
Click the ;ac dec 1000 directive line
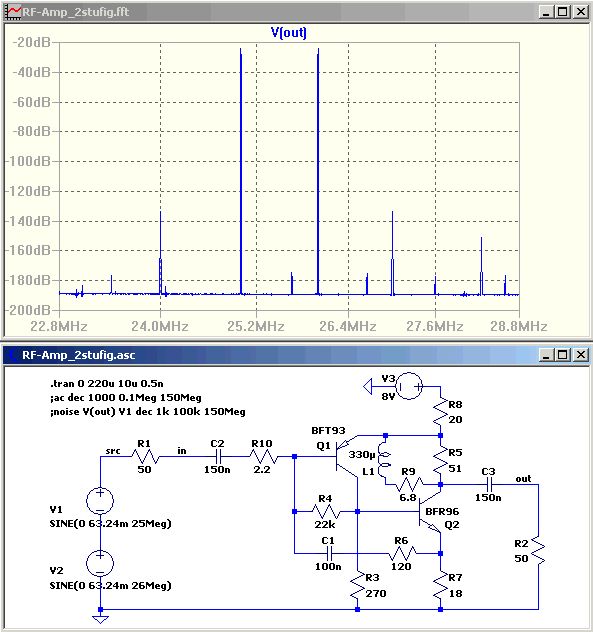tap(126, 397)
